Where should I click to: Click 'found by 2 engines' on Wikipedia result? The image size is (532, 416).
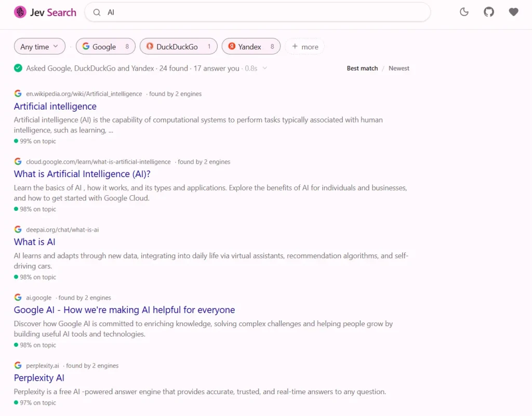click(176, 94)
